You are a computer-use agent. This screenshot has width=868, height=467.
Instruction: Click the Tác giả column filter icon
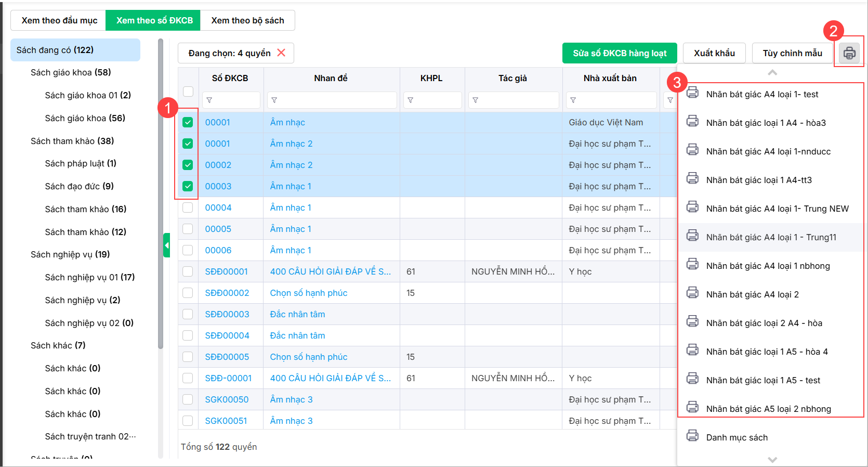click(476, 100)
